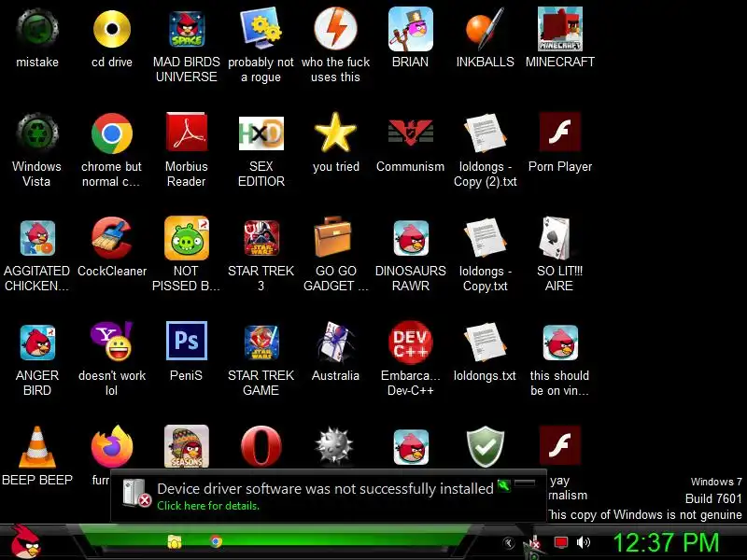
Task: Open the Firefox desktop icon
Action: point(112,447)
